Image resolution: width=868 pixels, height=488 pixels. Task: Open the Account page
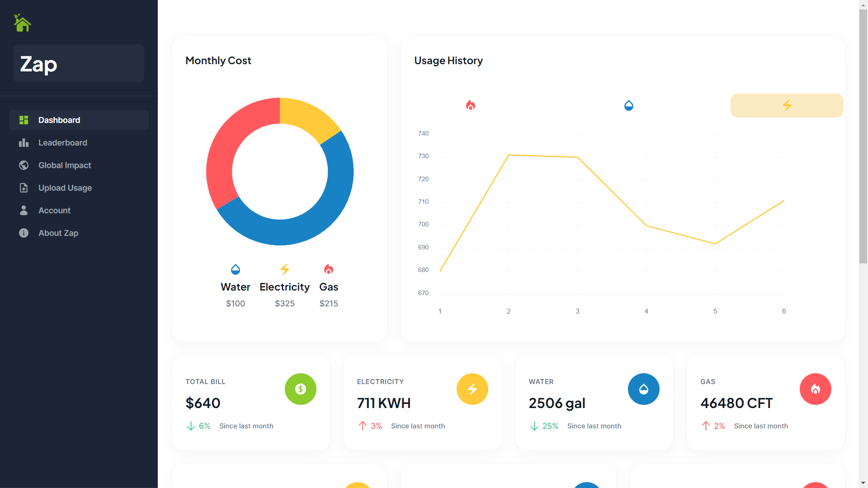79,211
